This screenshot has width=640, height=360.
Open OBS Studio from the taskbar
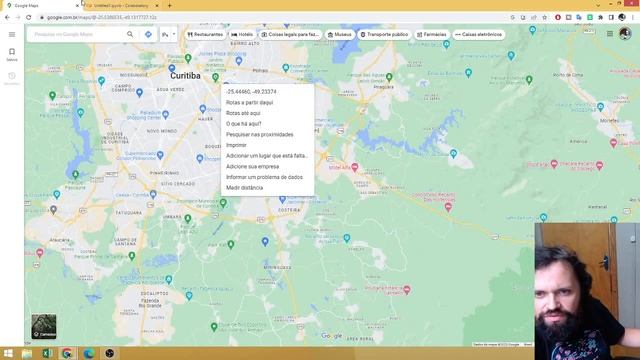coord(109,353)
